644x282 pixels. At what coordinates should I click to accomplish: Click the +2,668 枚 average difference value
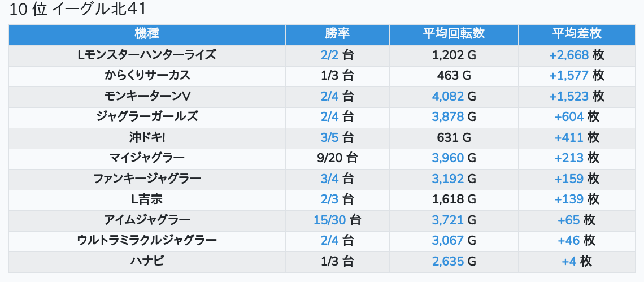[x=577, y=55]
